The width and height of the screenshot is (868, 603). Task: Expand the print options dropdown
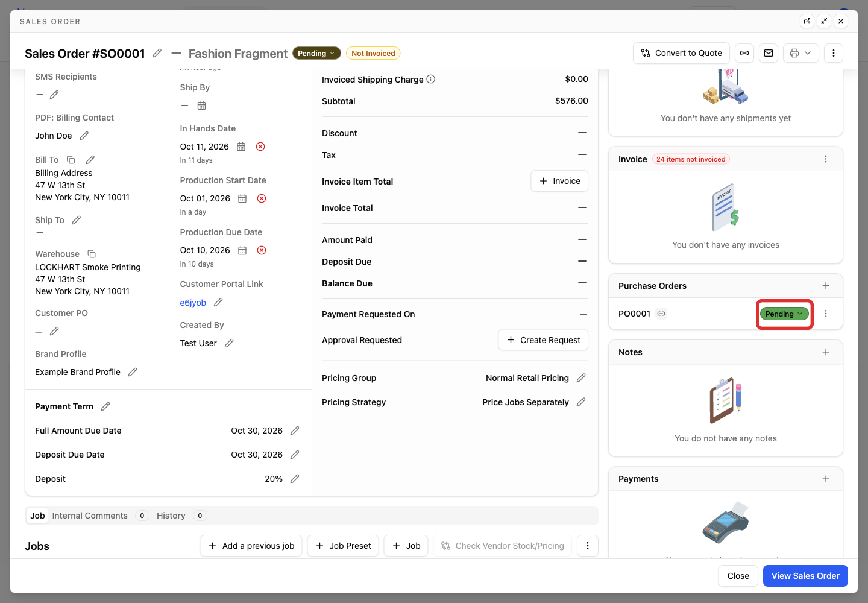tap(801, 53)
